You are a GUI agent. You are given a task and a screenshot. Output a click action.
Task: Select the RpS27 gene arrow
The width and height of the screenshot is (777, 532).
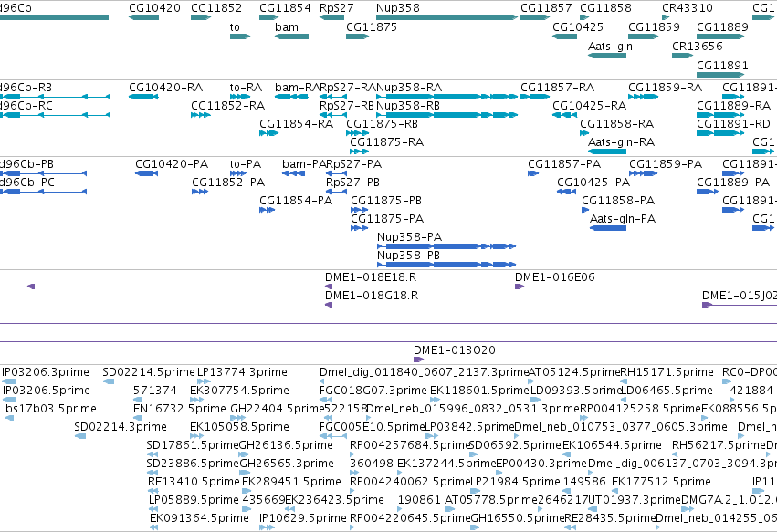pos(332,17)
